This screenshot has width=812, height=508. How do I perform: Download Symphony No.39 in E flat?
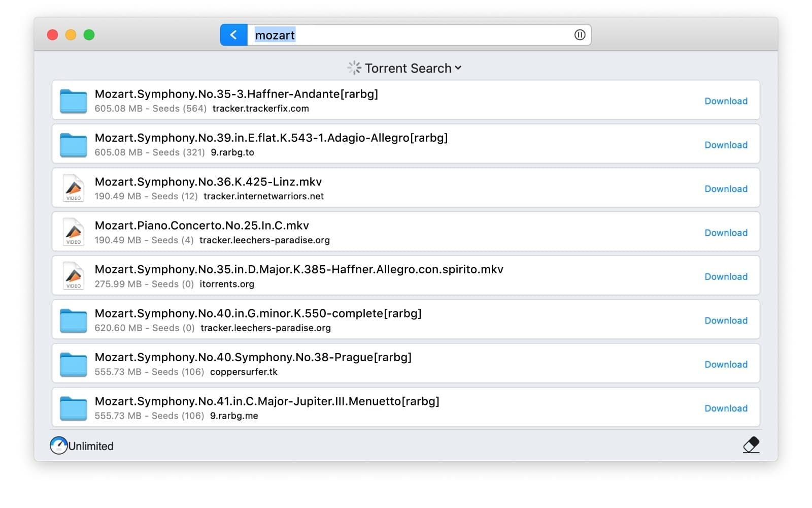[x=726, y=145]
